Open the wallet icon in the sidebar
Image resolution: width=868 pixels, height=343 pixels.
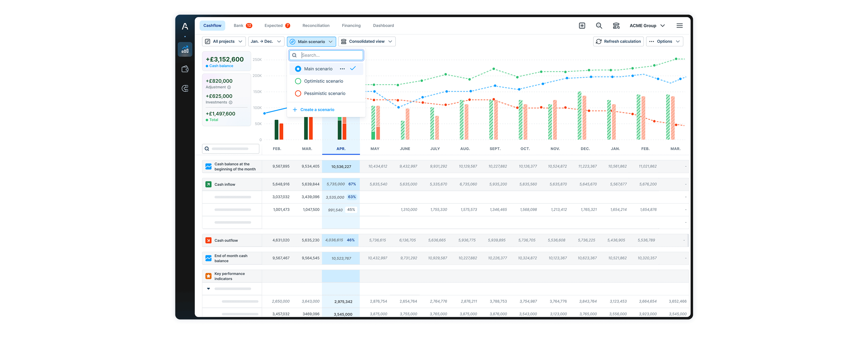[185, 69]
